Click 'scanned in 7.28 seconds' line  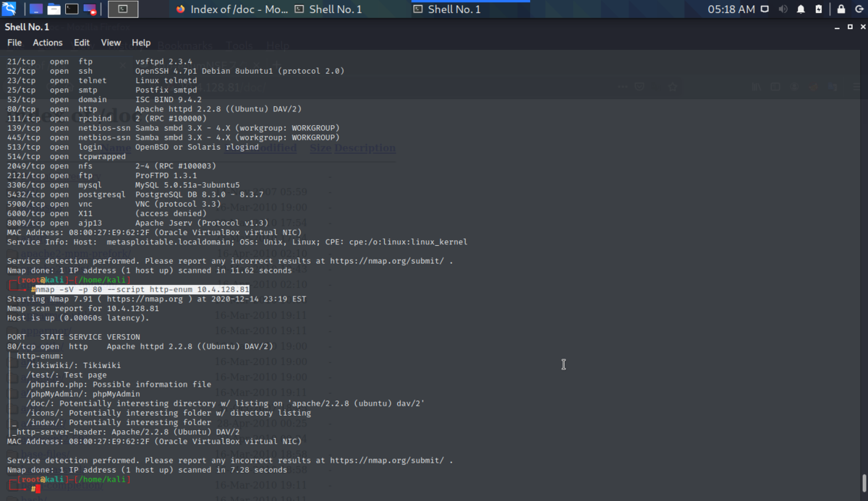[x=147, y=470]
